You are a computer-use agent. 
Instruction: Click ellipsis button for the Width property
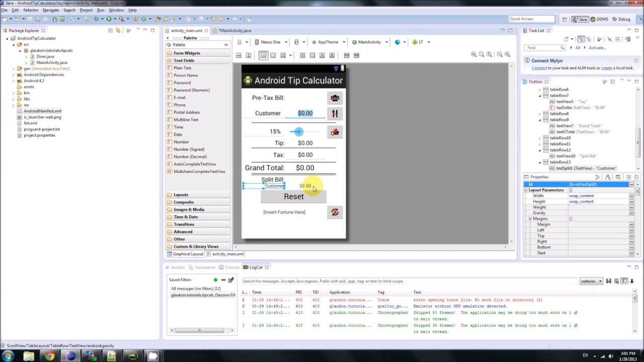pos(631,196)
